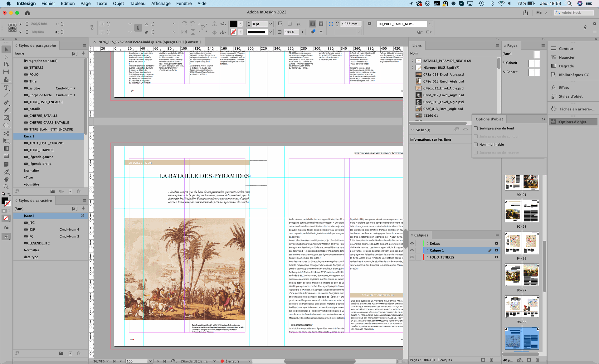
Task: Toggle visibility of Calque 1 layer
Action: click(412, 250)
